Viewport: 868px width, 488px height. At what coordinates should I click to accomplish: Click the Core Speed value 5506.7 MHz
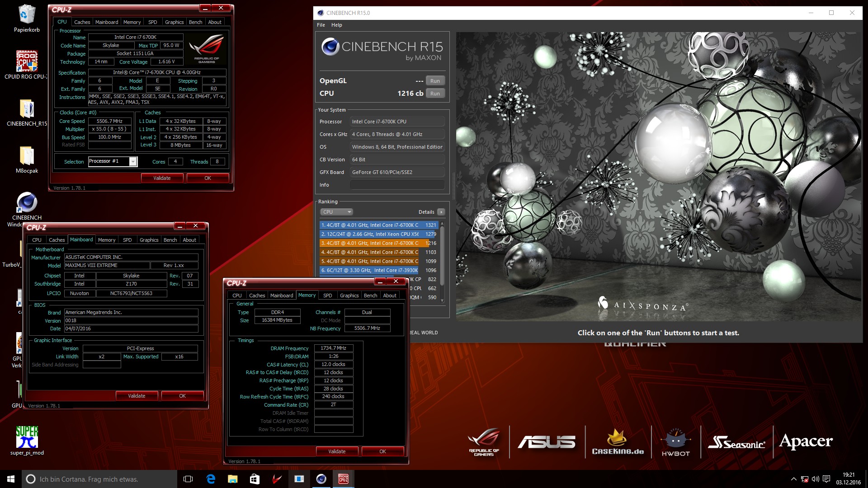pos(110,121)
